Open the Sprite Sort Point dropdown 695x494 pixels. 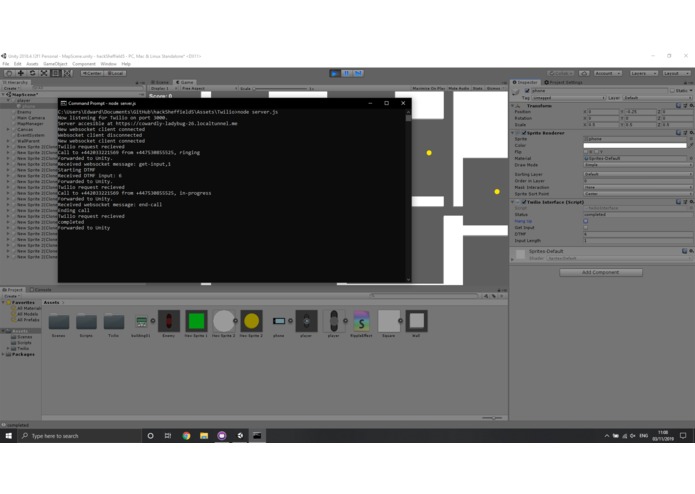638,194
